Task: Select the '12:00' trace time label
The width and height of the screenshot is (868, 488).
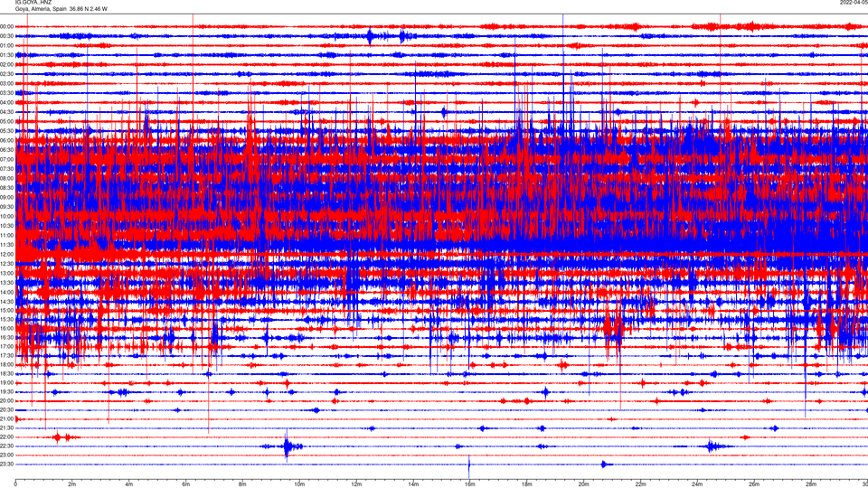Action: 6,254
